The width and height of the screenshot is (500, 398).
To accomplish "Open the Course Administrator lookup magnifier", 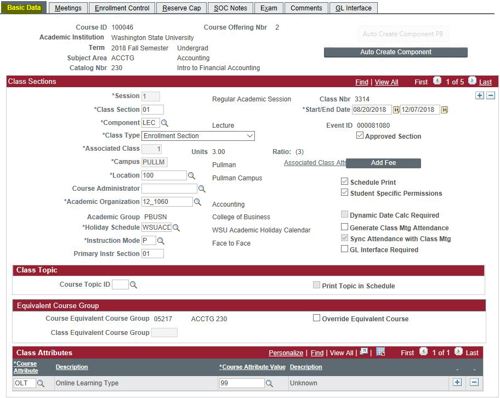I will pos(202,189).
